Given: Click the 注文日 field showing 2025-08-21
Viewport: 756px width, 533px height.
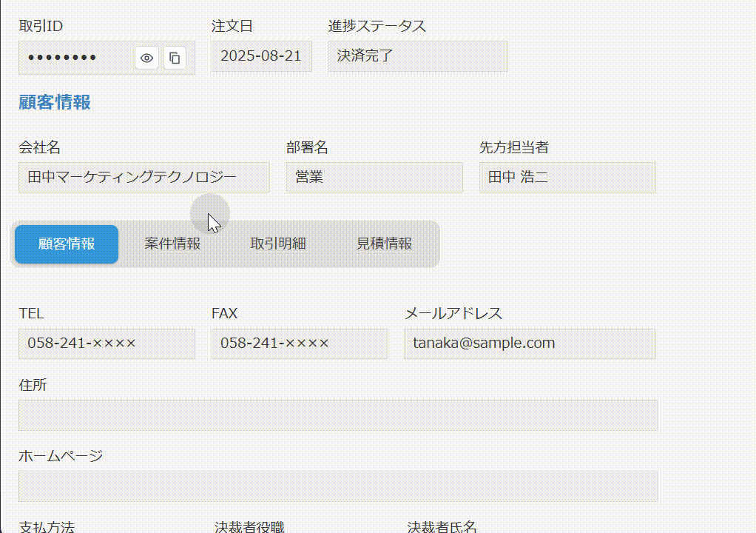Looking at the screenshot, I should pyautogui.click(x=261, y=56).
